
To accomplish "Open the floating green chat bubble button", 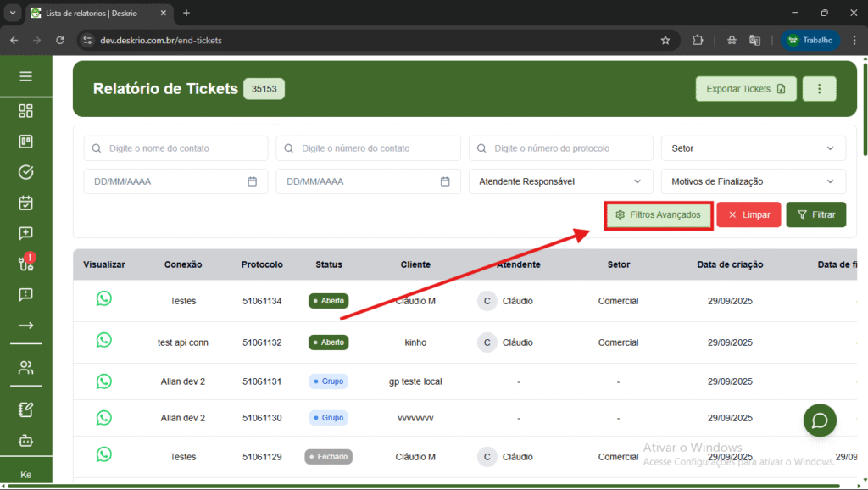I will (x=820, y=420).
